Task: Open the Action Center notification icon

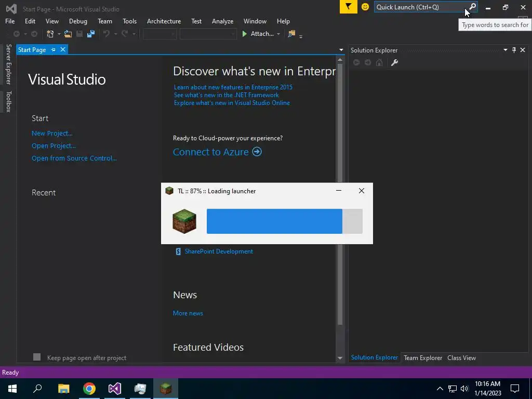Action: [x=515, y=389]
